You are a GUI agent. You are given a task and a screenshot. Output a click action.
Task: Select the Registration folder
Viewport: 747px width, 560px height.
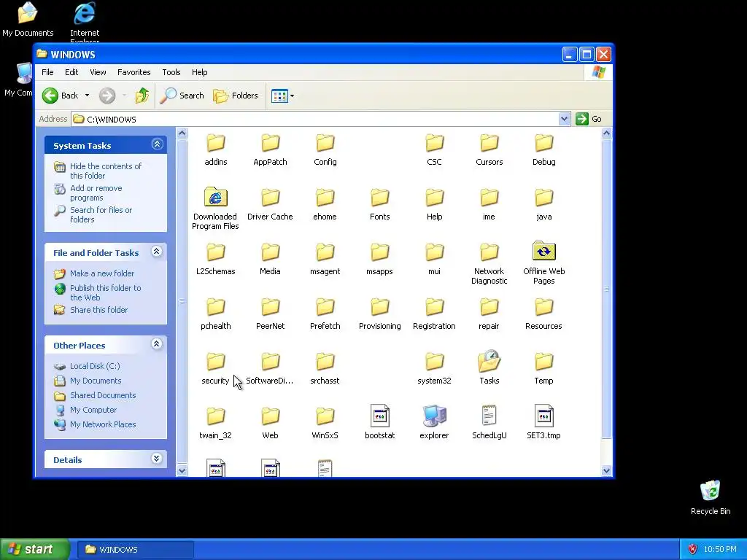(x=434, y=314)
